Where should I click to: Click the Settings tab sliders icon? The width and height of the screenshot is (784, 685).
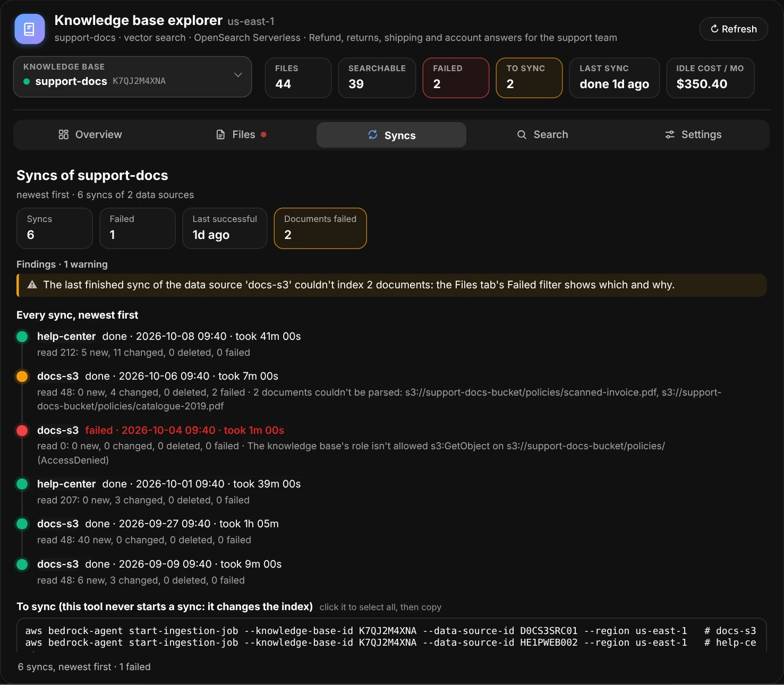point(670,135)
